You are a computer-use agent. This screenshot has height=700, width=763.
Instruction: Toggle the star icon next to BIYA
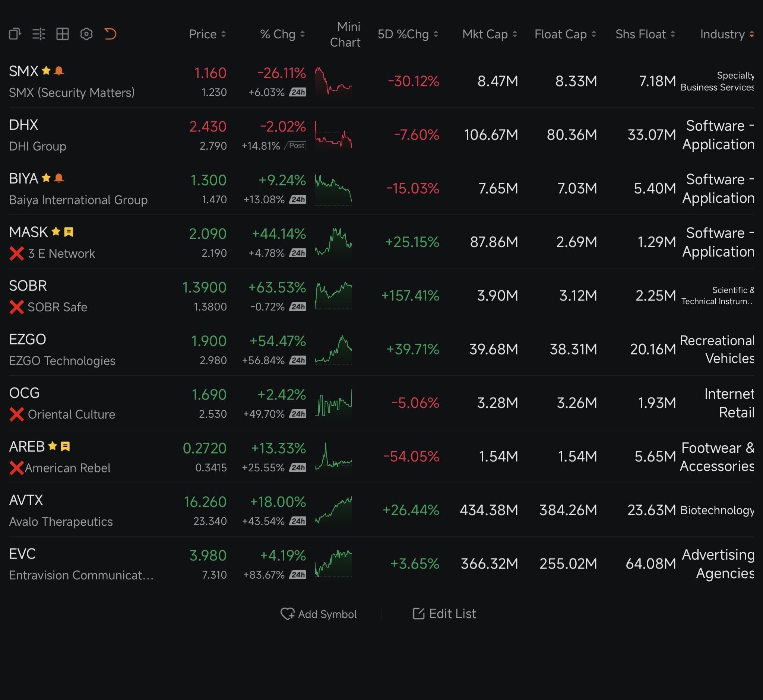(46, 178)
